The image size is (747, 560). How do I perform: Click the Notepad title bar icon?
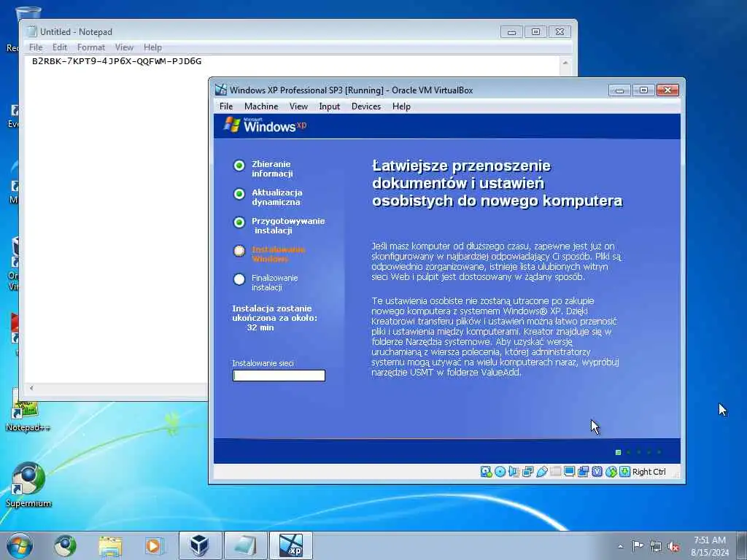(32, 31)
